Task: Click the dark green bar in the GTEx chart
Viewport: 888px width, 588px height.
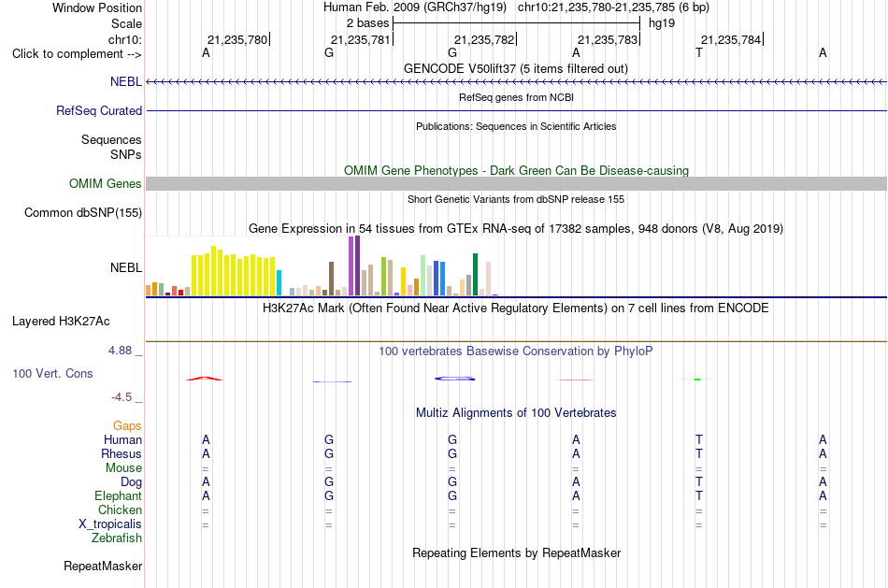Action: coord(476,275)
